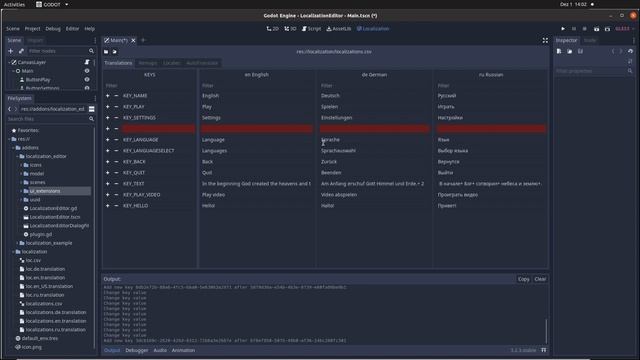Viewport: 640px width, 360px height.
Task: Load resource in Inspector
Action: [569, 51]
